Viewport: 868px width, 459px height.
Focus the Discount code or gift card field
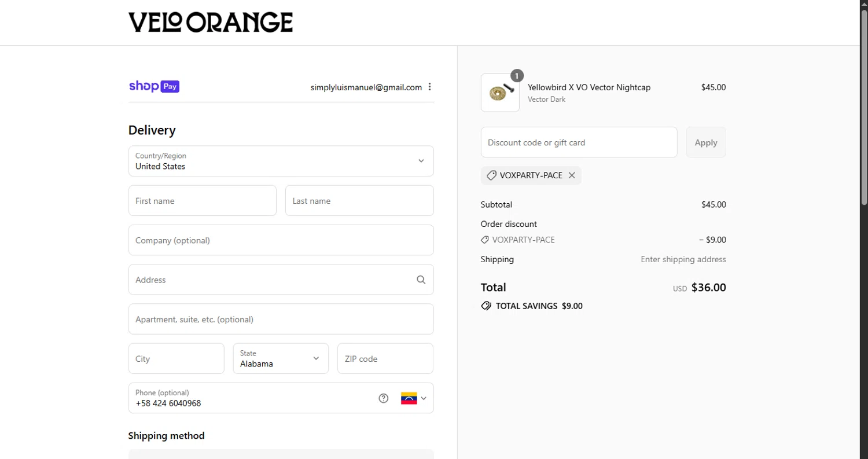point(579,142)
